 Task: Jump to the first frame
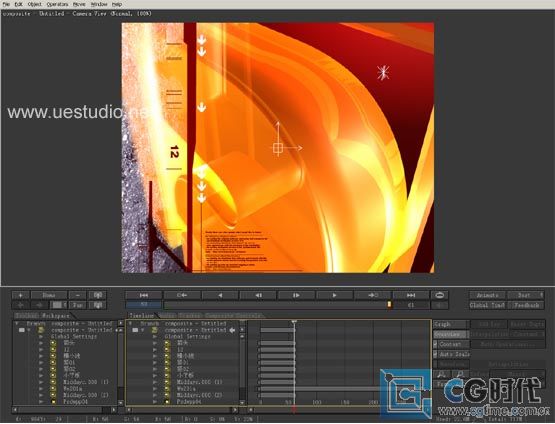(143, 295)
